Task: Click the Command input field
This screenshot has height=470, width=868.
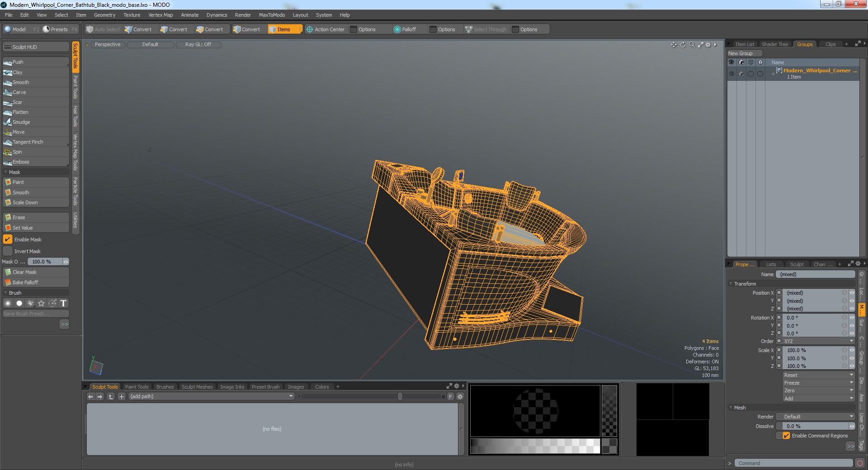Action: pyautogui.click(x=793, y=463)
